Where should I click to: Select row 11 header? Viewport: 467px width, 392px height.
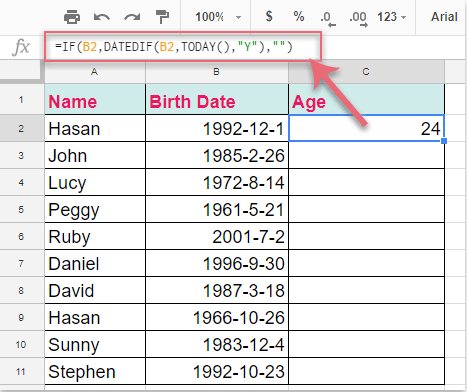click(x=21, y=371)
